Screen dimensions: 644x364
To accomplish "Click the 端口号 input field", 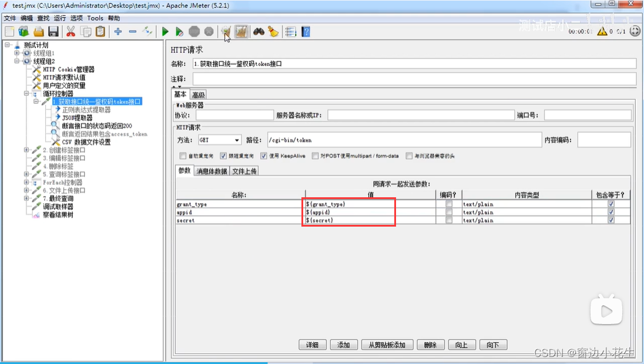I will 588,115.
